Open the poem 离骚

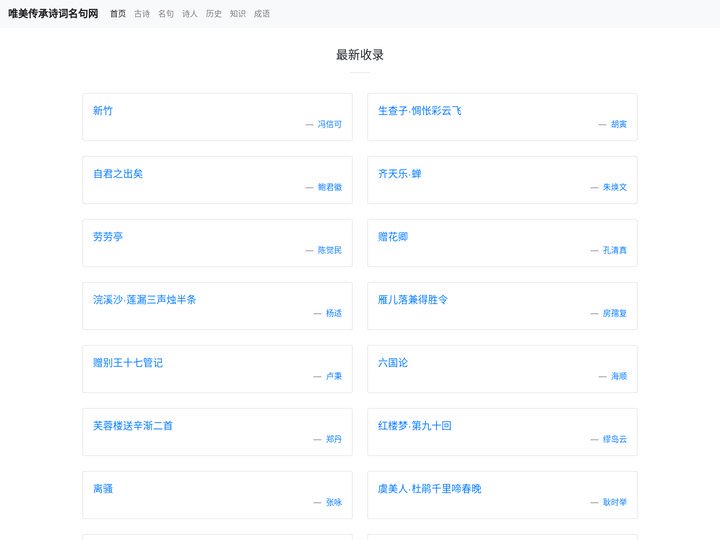[x=103, y=489]
